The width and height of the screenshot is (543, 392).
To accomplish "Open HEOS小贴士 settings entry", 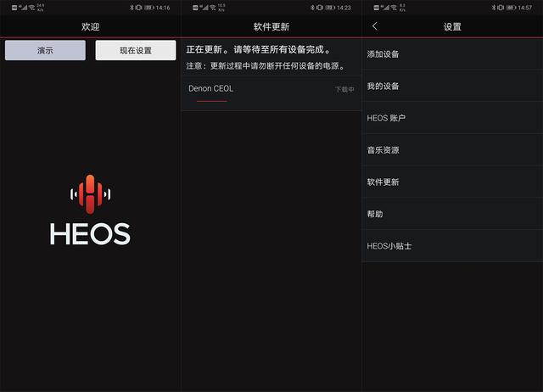I will pos(452,246).
